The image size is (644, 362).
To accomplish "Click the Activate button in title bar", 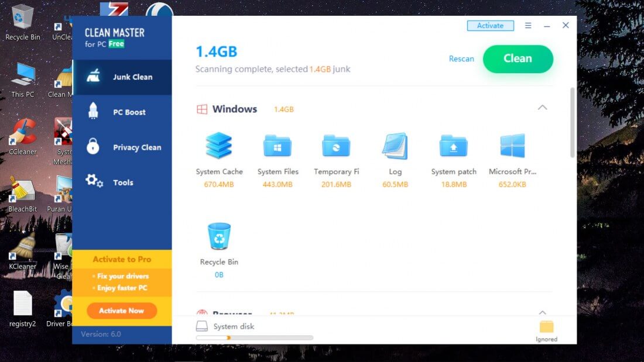I will pyautogui.click(x=491, y=26).
